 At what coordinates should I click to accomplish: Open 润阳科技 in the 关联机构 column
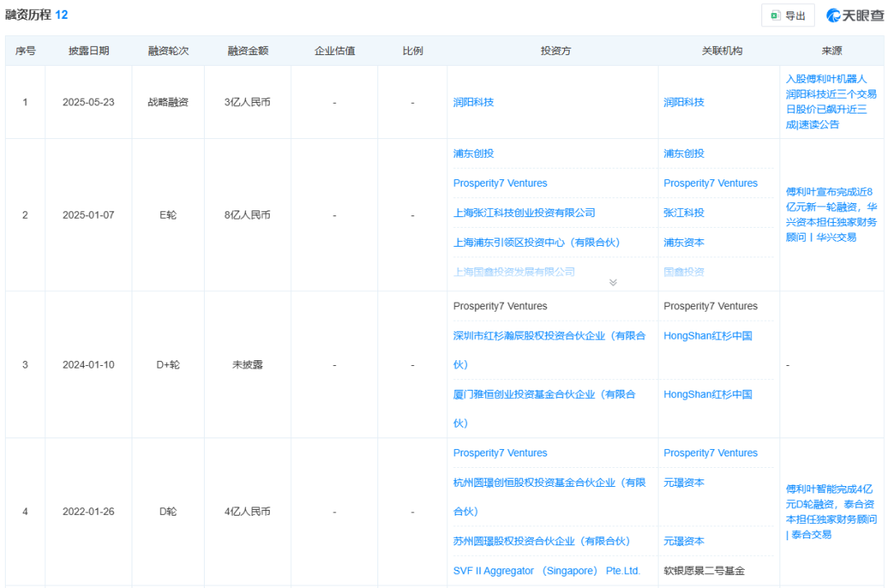pos(684,103)
